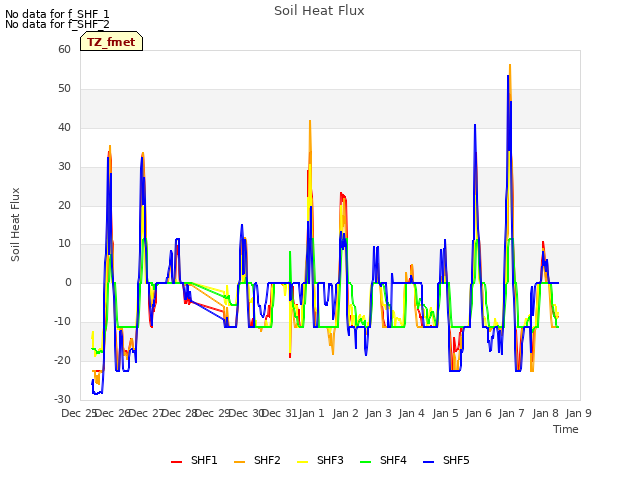
Task: Toggle the SHF5 legend entry
Action: (447, 460)
